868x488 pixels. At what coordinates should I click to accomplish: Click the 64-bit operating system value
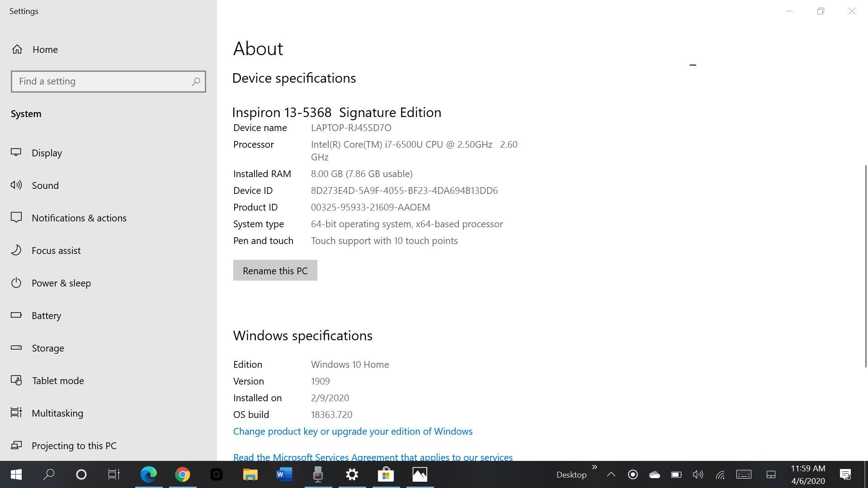[x=407, y=224]
